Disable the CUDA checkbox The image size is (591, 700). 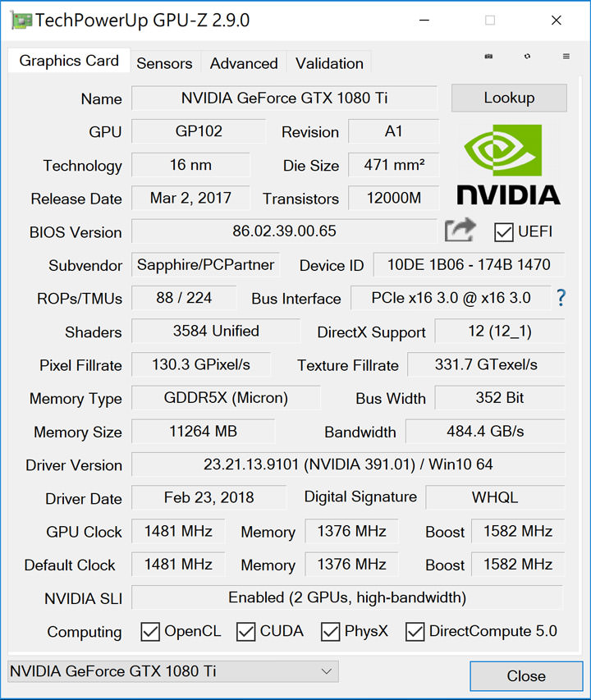coord(246,632)
